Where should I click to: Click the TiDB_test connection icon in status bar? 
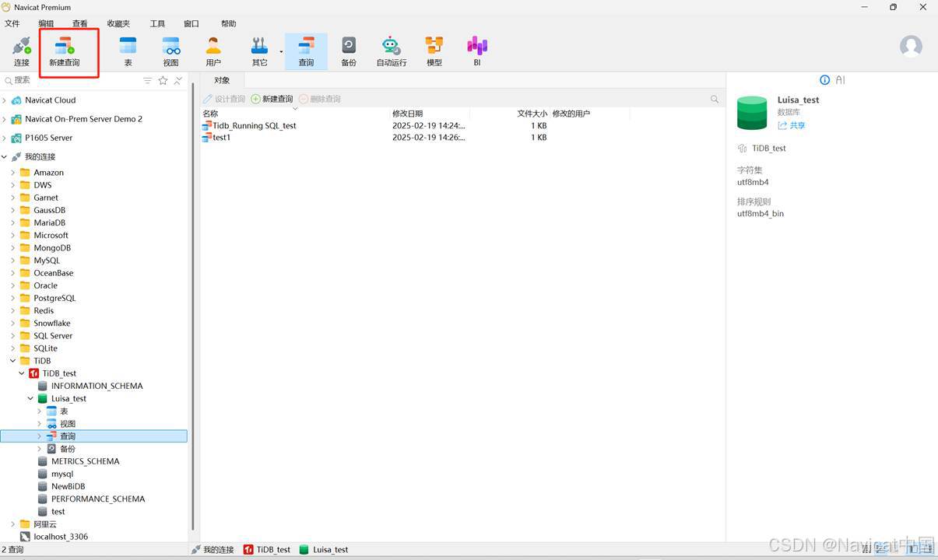tap(248, 549)
